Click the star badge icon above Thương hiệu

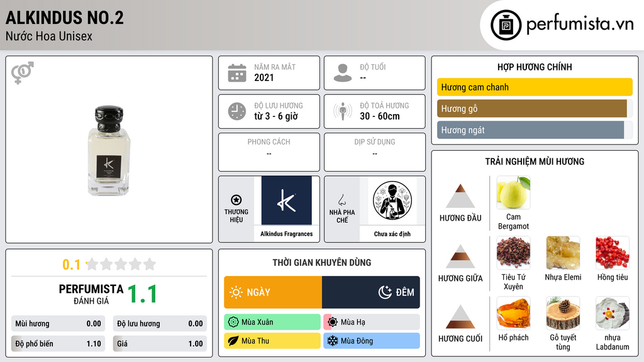[236, 200]
